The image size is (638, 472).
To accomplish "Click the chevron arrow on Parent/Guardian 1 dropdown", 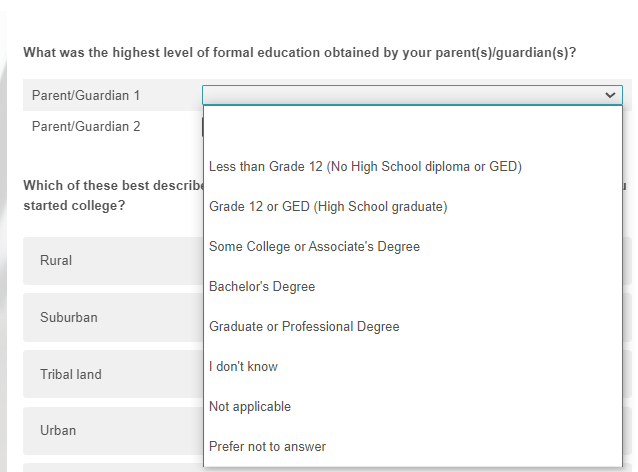I will [x=610, y=95].
